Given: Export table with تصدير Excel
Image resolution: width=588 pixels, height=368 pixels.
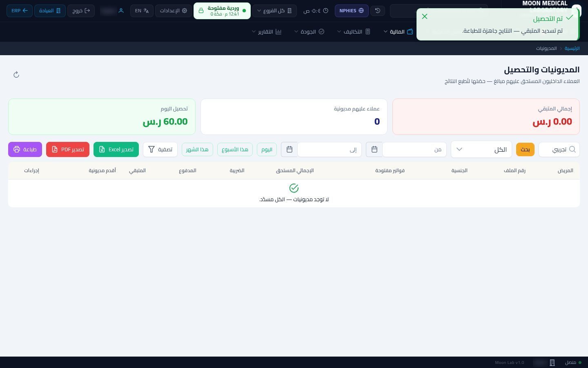Looking at the screenshot, I should point(116,150).
